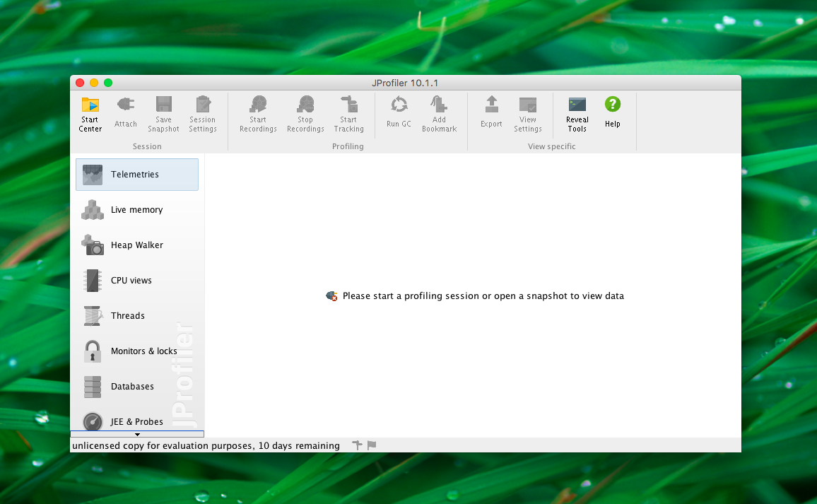
Task: Click the flag icon in status bar
Action: [x=372, y=445]
